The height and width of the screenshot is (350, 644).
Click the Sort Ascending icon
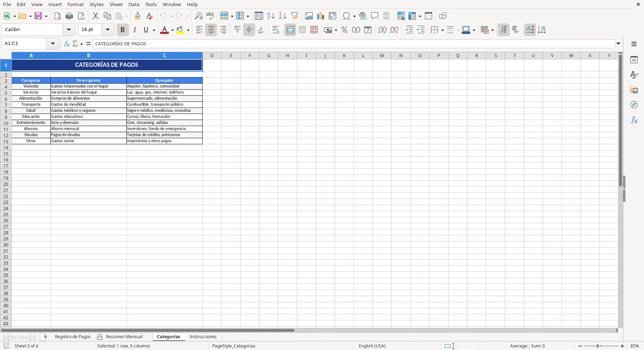click(x=271, y=16)
